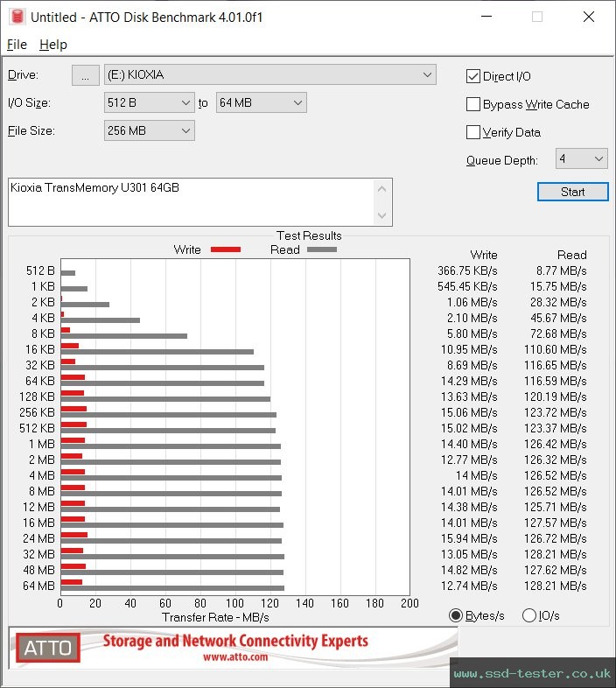Click the ATTO Disk Benchmark title bar icon

tap(17, 17)
